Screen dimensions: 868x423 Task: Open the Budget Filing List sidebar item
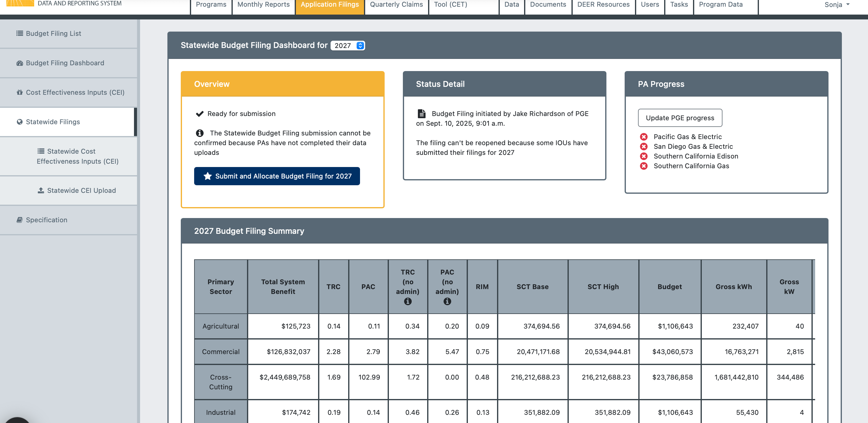[68, 33]
